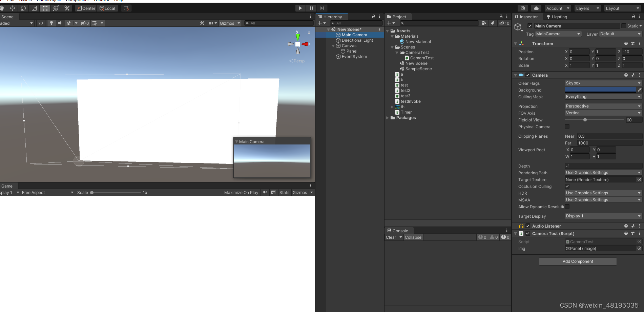Click the Stats button in the Game view
The width and height of the screenshot is (644, 312).
point(284,192)
